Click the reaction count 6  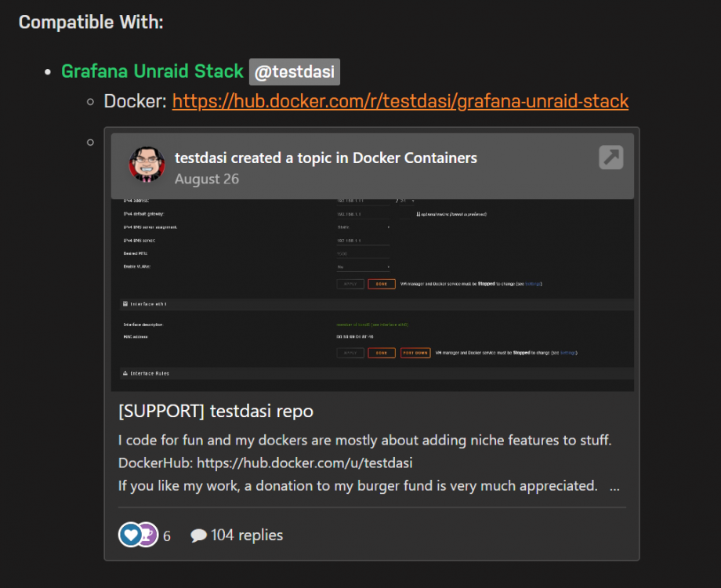(x=167, y=536)
